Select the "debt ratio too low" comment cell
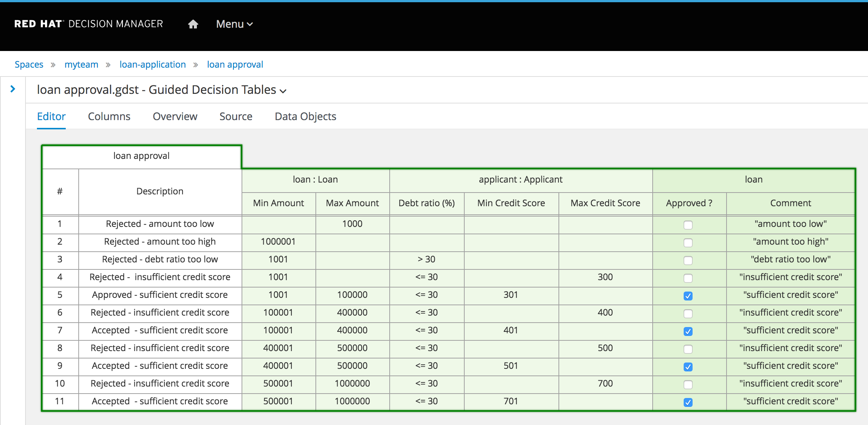 pos(790,259)
